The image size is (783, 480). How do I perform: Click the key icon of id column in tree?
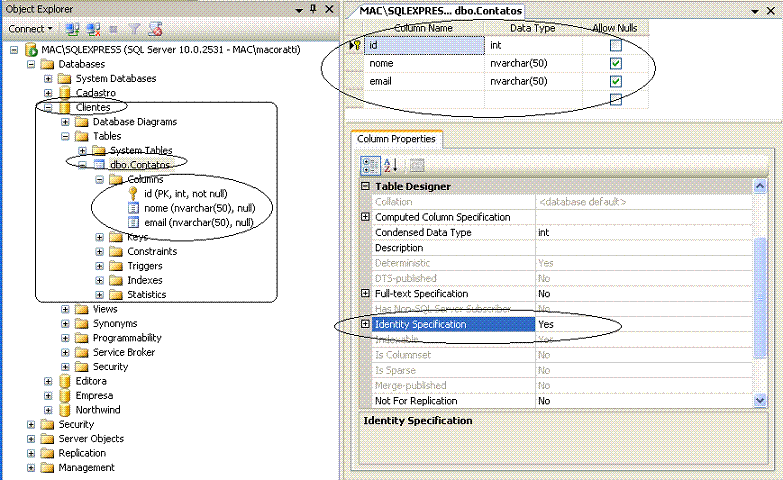coord(133,194)
